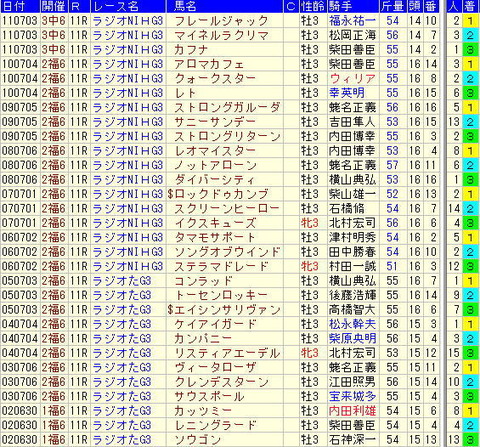Select jockey 石橋脩

point(347,209)
